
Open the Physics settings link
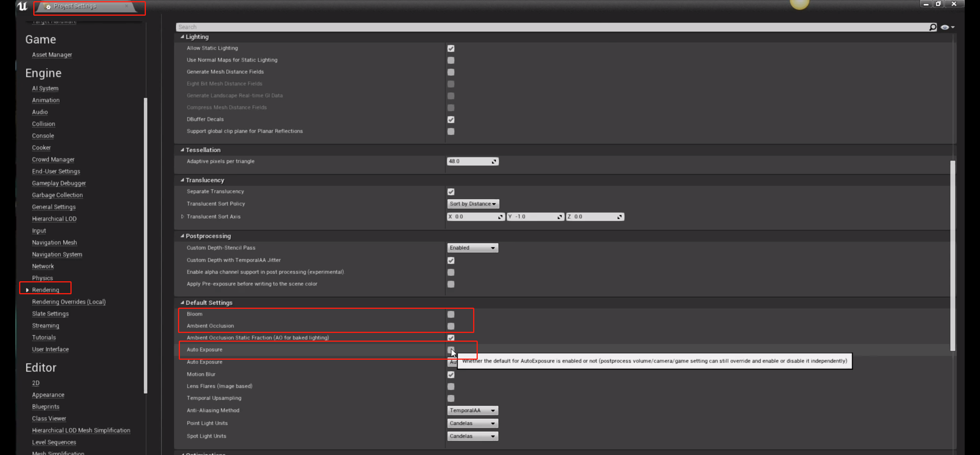click(42, 278)
